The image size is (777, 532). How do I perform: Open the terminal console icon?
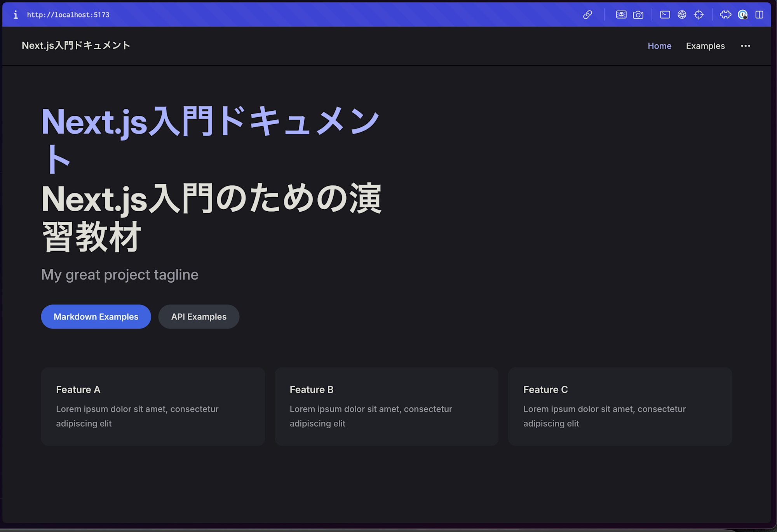[x=665, y=15]
